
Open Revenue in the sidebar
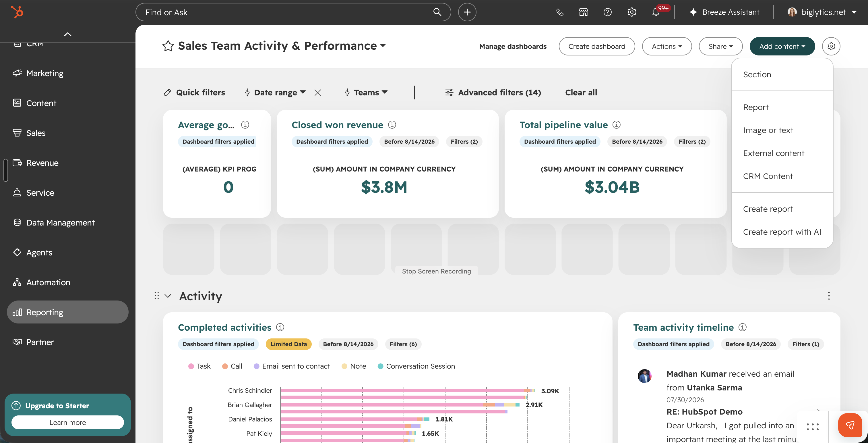pyautogui.click(x=67, y=163)
